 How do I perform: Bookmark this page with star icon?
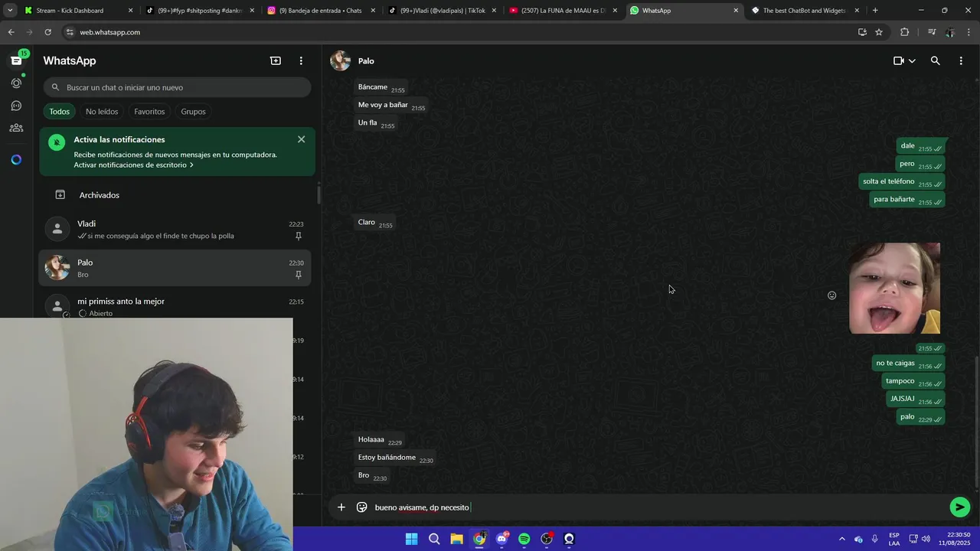(x=879, y=32)
